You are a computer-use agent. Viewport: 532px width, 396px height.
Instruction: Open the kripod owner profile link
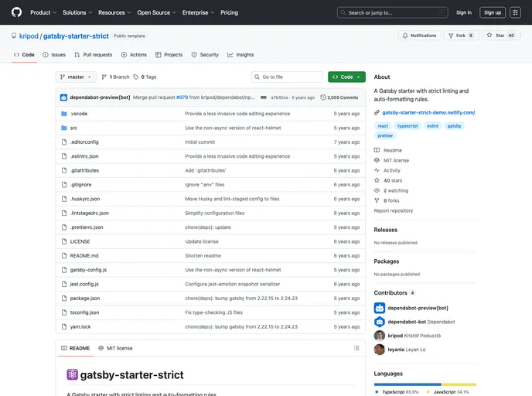tap(29, 36)
